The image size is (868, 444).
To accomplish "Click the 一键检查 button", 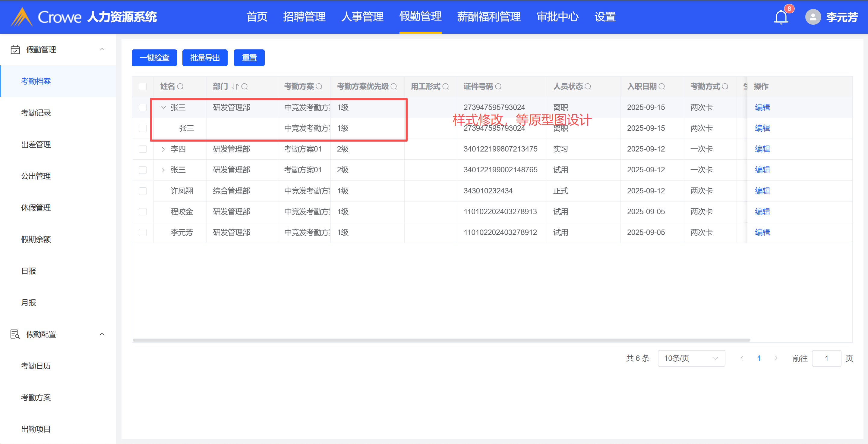I will click(154, 58).
